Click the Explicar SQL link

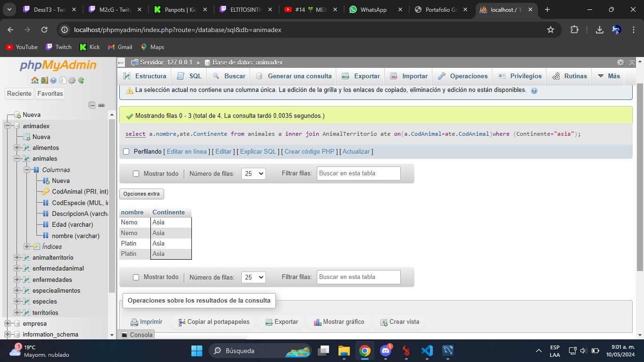point(258,151)
